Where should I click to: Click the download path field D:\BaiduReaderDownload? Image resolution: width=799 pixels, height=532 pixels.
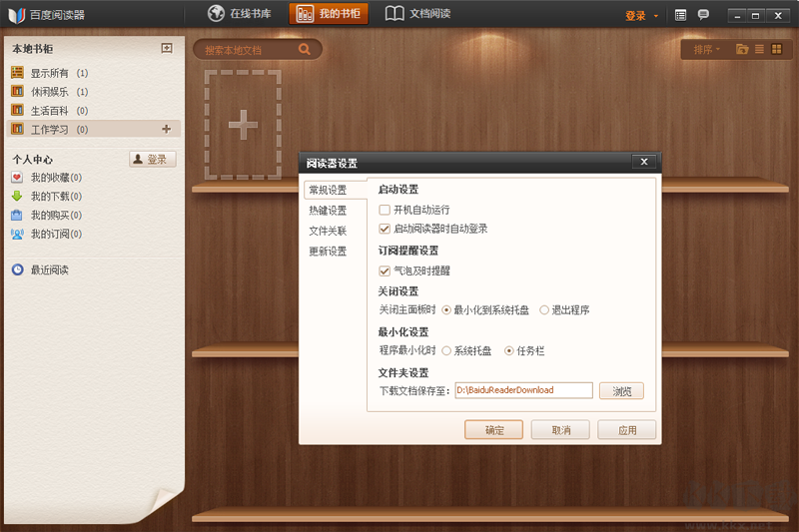click(x=523, y=390)
